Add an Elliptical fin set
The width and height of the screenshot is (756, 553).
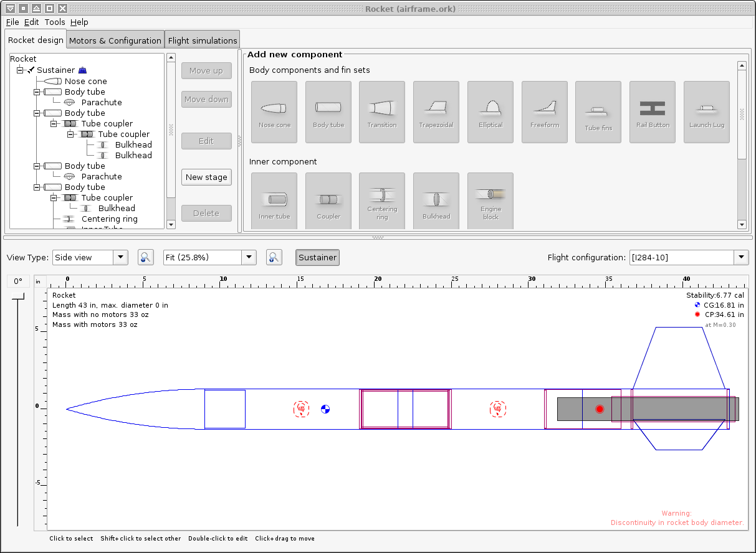click(x=490, y=112)
